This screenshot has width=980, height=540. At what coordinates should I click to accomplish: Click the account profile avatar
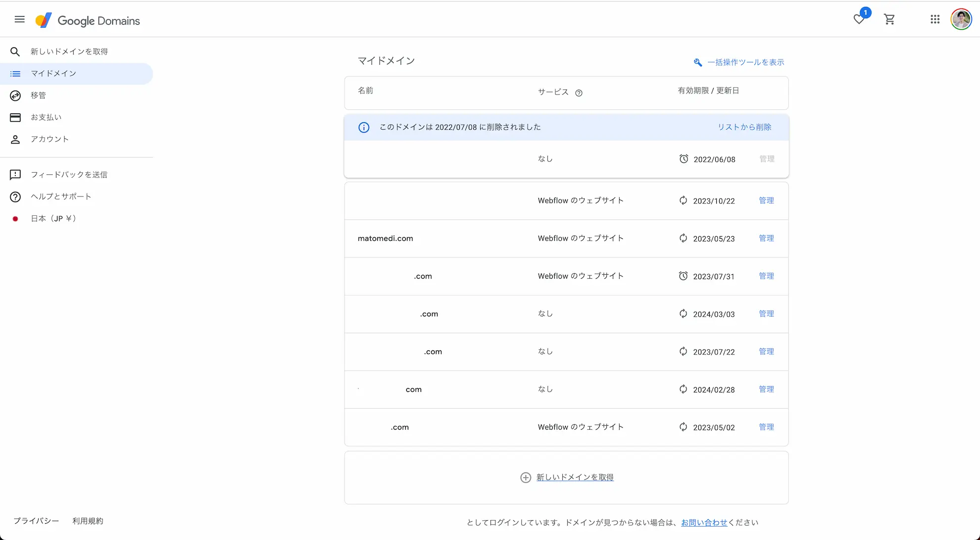(961, 19)
